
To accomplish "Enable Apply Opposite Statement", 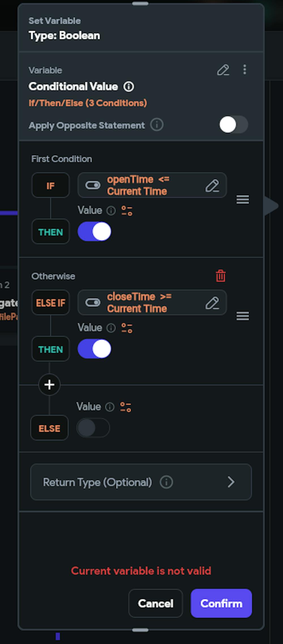I will click(233, 125).
